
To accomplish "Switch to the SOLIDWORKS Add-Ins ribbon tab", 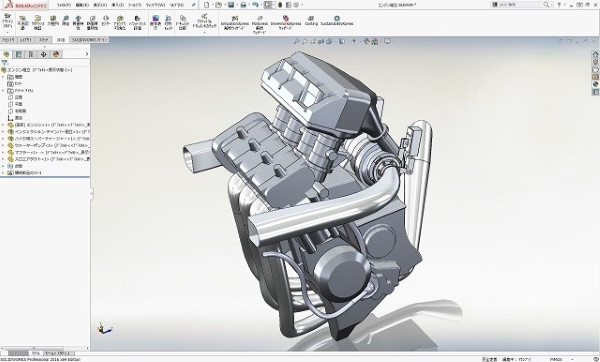I will (90, 40).
